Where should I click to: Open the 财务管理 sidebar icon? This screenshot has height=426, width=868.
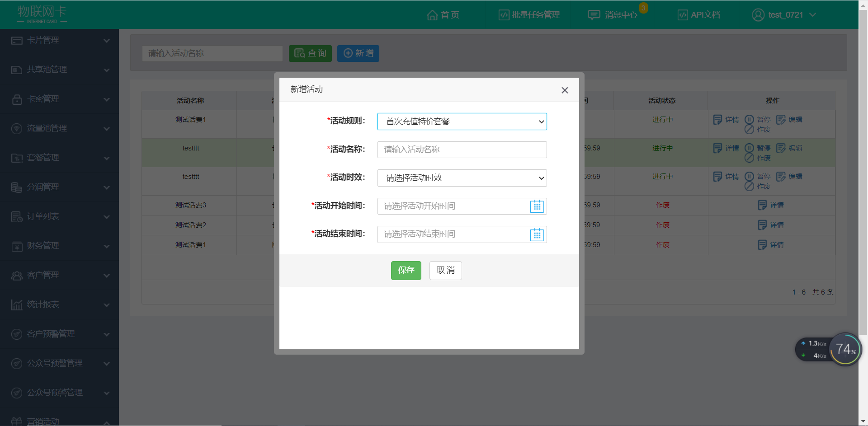(x=17, y=246)
